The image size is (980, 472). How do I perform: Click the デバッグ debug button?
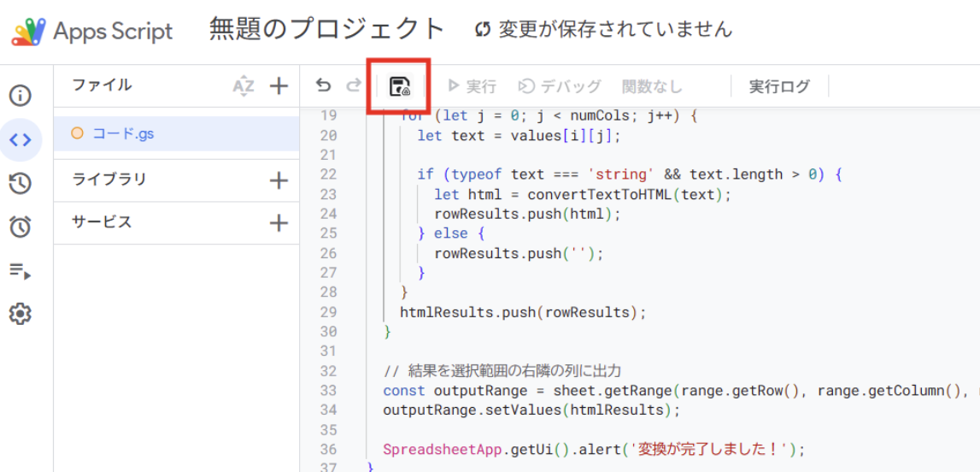(x=560, y=86)
